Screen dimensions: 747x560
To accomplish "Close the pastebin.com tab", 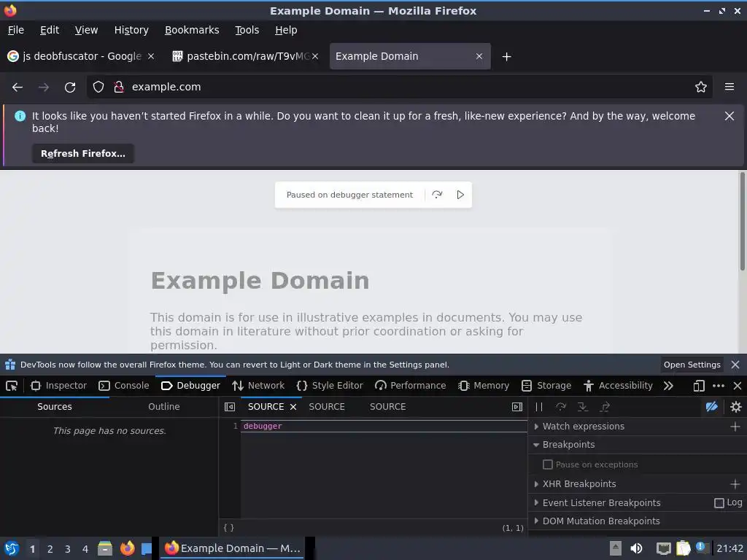I will [315, 57].
